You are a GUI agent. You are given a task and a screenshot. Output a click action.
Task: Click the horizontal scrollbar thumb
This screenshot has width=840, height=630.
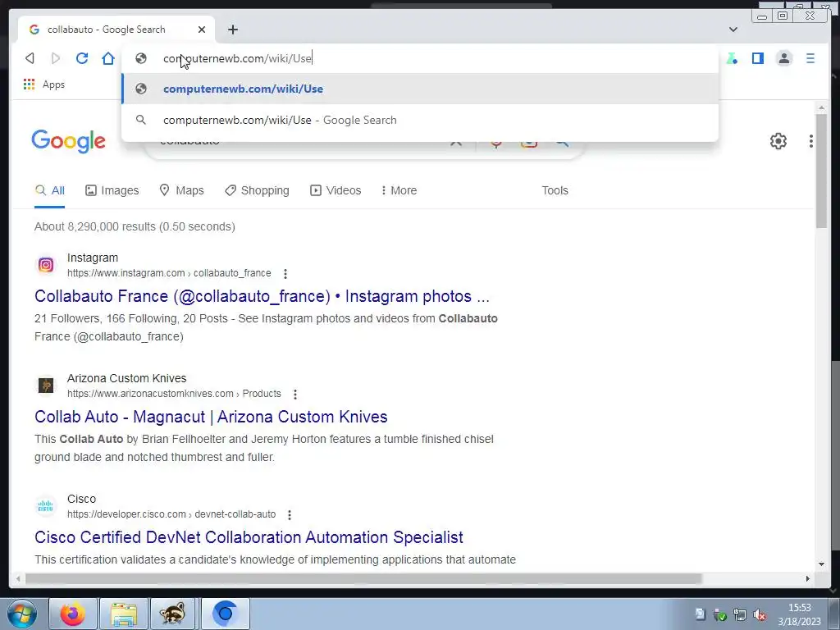pos(363,578)
